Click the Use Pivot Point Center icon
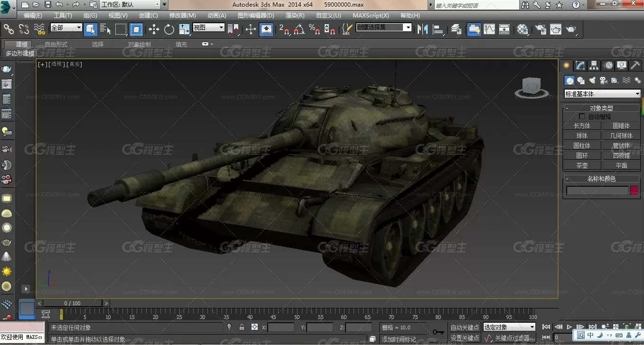Screen dimensions: 644x345 coord(233,29)
